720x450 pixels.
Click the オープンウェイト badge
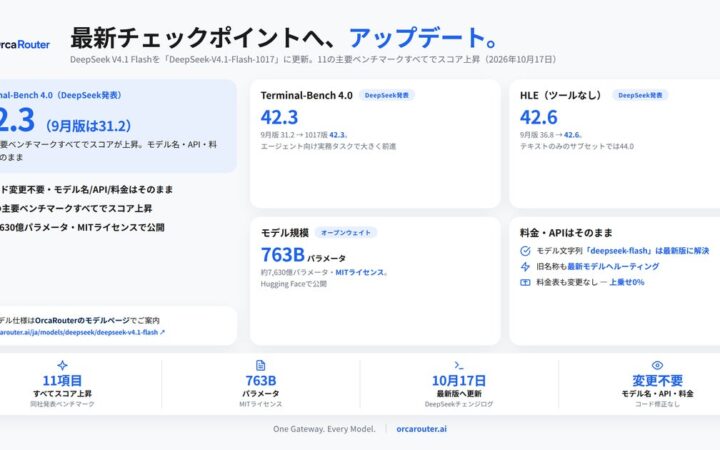click(346, 232)
